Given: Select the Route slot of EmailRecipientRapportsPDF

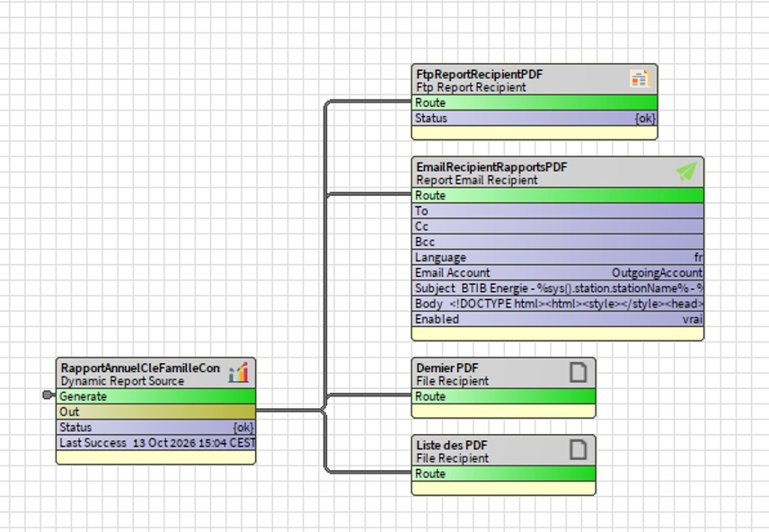Looking at the screenshot, I should click(x=558, y=195).
